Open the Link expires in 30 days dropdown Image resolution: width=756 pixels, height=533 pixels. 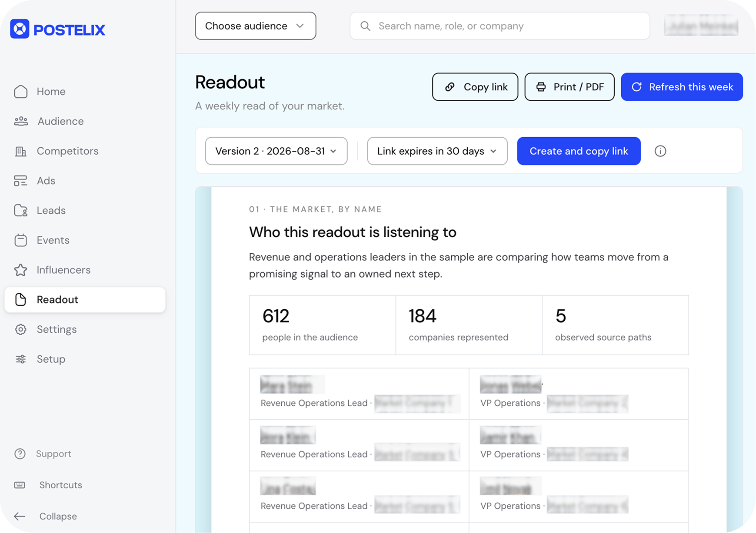(x=437, y=151)
